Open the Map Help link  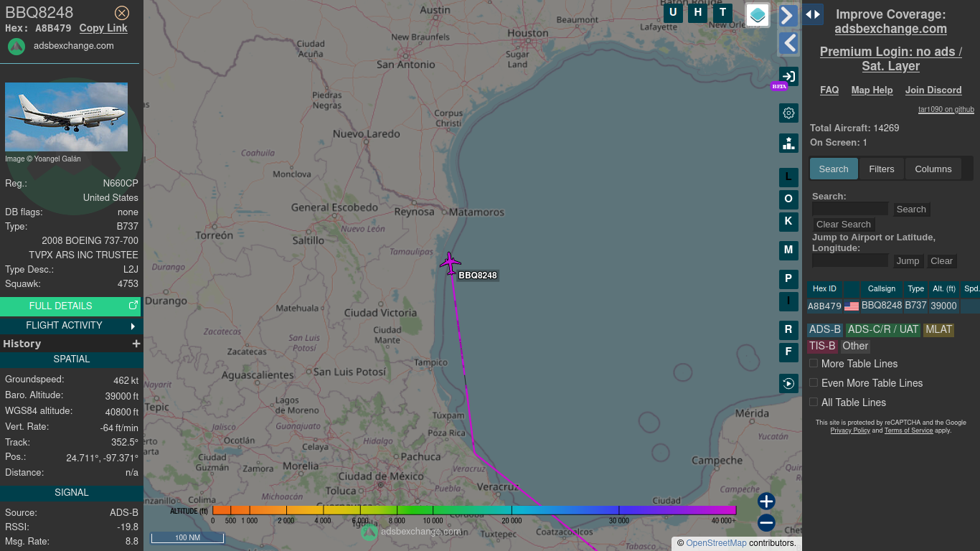[x=872, y=90]
